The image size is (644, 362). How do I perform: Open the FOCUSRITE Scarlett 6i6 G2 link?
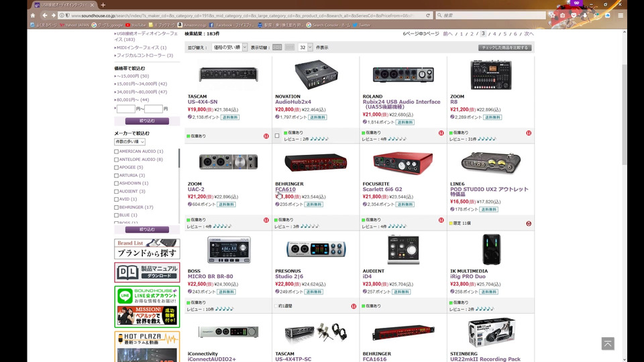382,189
